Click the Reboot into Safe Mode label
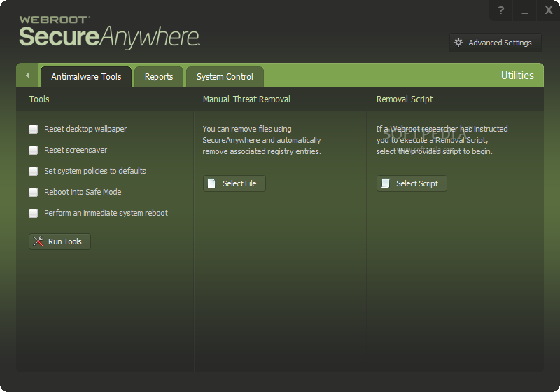 pyautogui.click(x=83, y=192)
